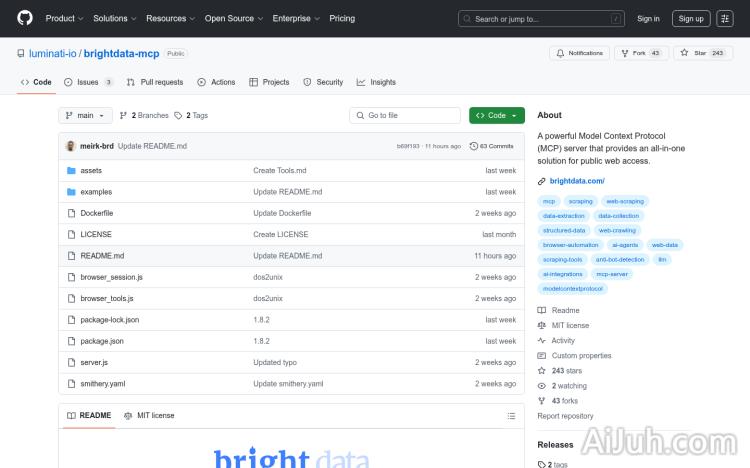Click the book icon next to Readme

(x=541, y=311)
